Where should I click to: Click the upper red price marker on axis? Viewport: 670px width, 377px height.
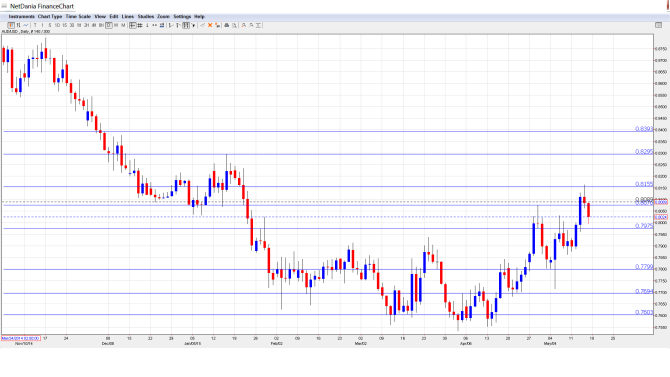pyautogui.click(x=661, y=202)
